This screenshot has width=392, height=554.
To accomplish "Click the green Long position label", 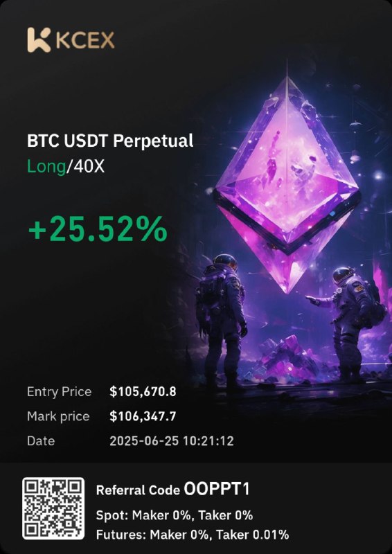I will click(46, 166).
